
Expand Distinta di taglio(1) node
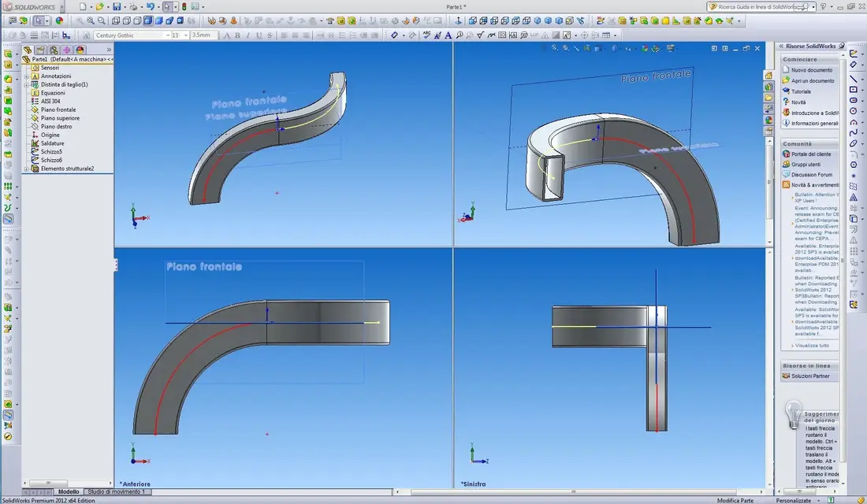(x=26, y=84)
